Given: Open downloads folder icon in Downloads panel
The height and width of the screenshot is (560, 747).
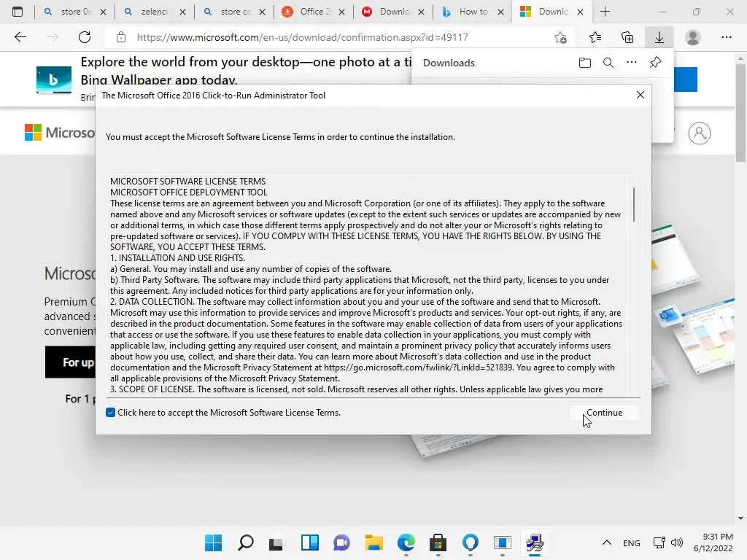Looking at the screenshot, I should click(x=585, y=63).
